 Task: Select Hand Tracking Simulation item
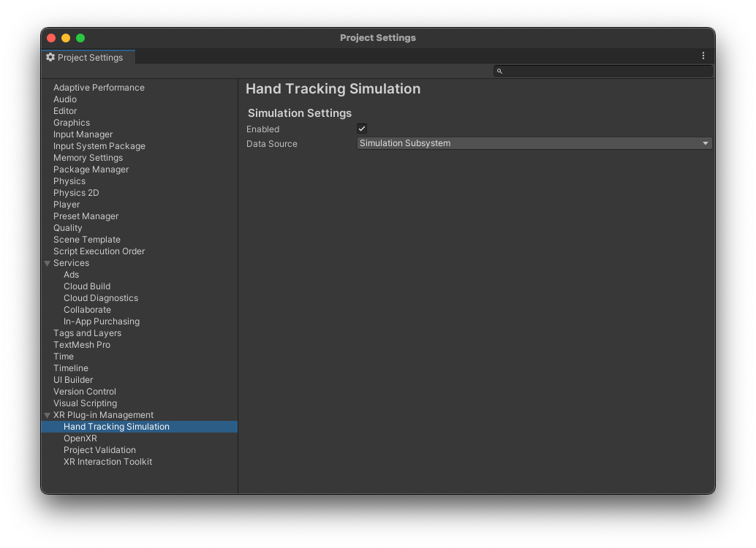140,427
